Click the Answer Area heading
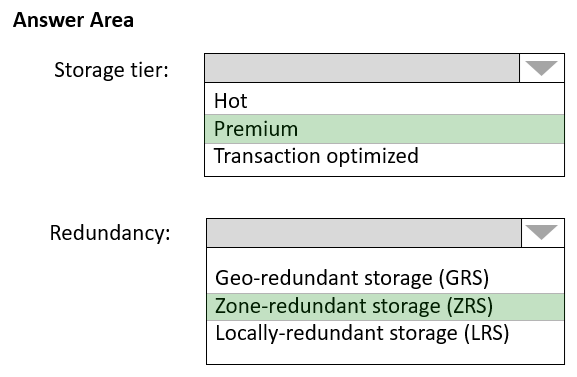 (x=73, y=20)
